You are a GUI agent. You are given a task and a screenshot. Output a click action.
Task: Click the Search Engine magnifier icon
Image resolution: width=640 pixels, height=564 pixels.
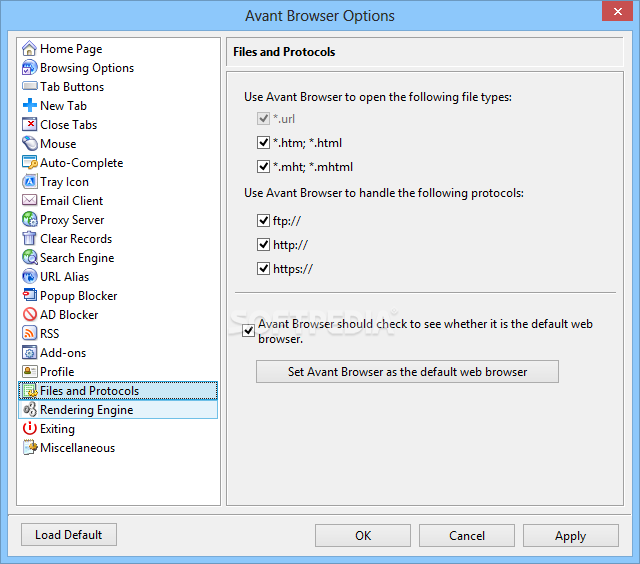29,258
